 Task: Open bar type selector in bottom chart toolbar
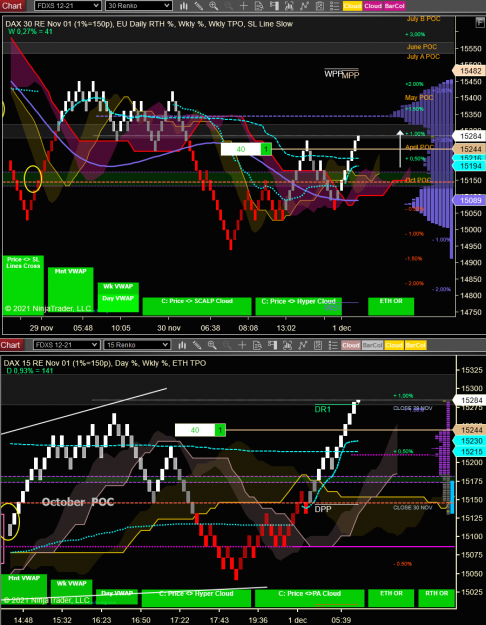coord(182,345)
